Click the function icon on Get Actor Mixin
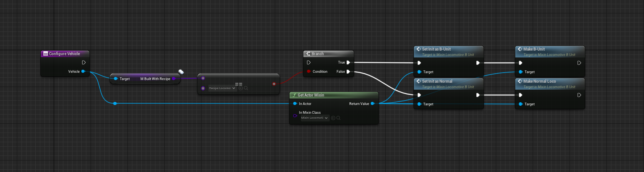This screenshot has height=172, width=644. point(294,95)
